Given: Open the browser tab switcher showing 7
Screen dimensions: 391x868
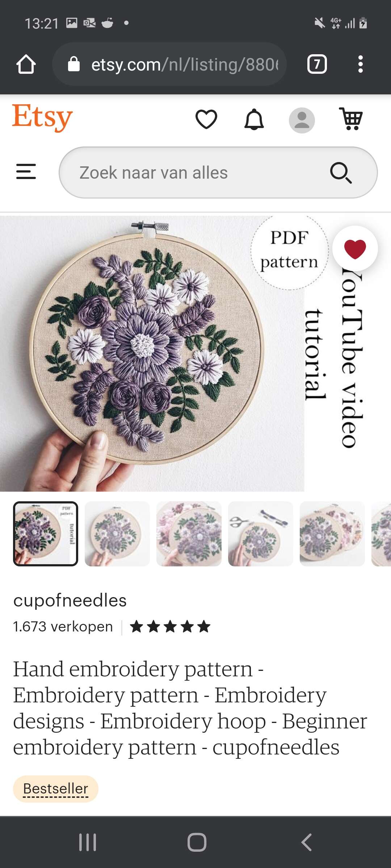Looking at the screenshot, I should pos(317,64).
